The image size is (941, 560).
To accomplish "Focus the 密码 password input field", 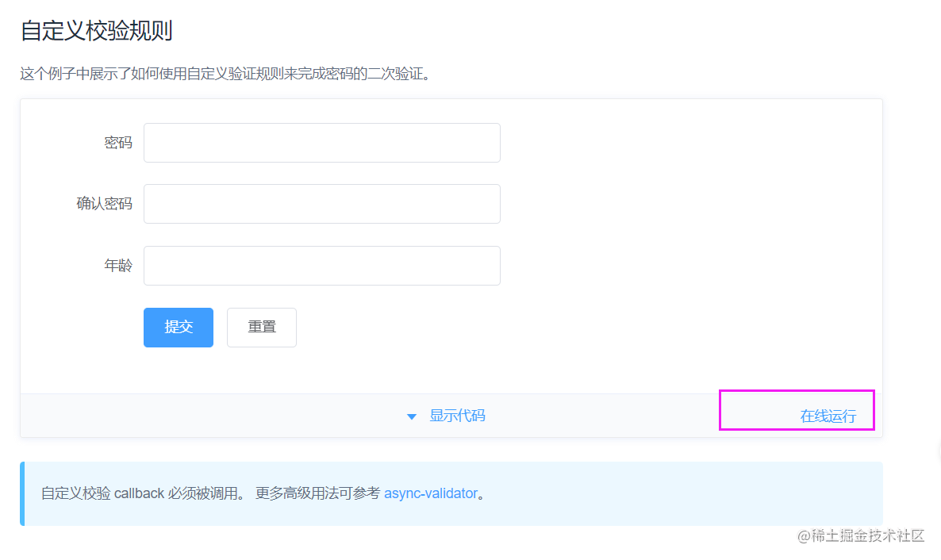I will [x=321, y=142].
